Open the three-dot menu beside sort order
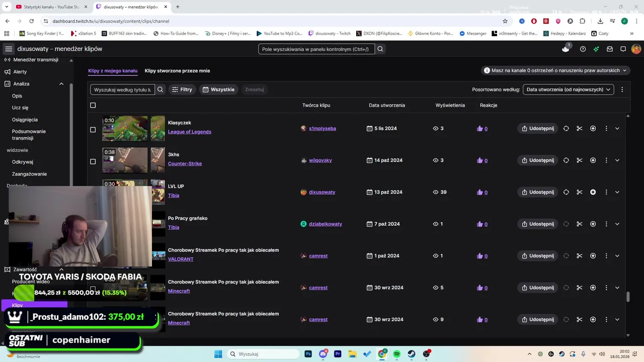 point(622,89)
